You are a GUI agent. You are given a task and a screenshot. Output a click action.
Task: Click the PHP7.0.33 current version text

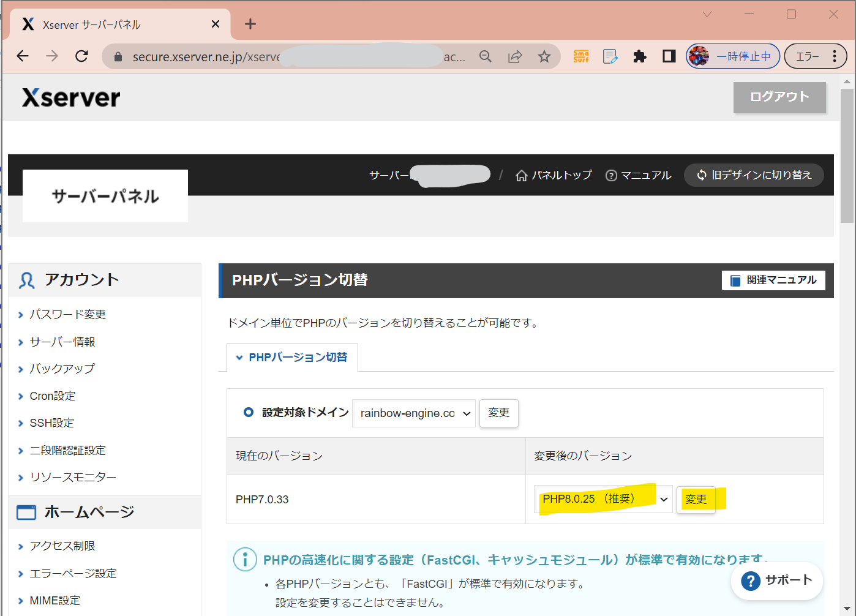tap(262, 500)
